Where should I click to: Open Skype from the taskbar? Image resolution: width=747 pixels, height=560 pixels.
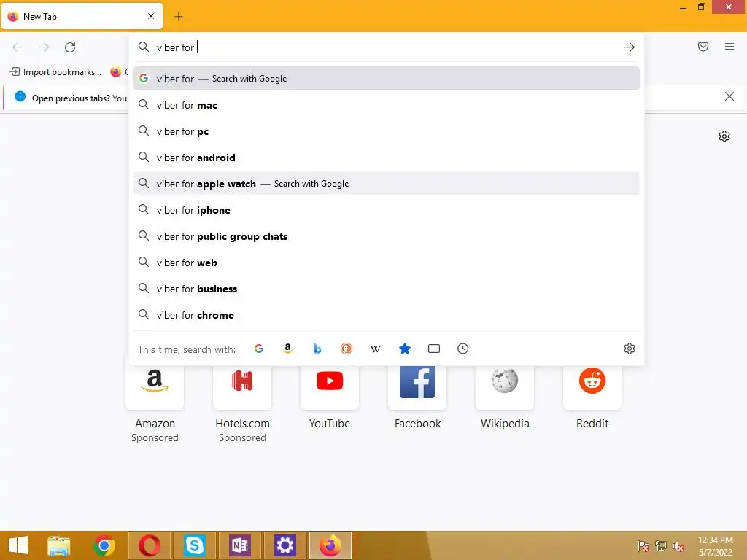point(195,545)
